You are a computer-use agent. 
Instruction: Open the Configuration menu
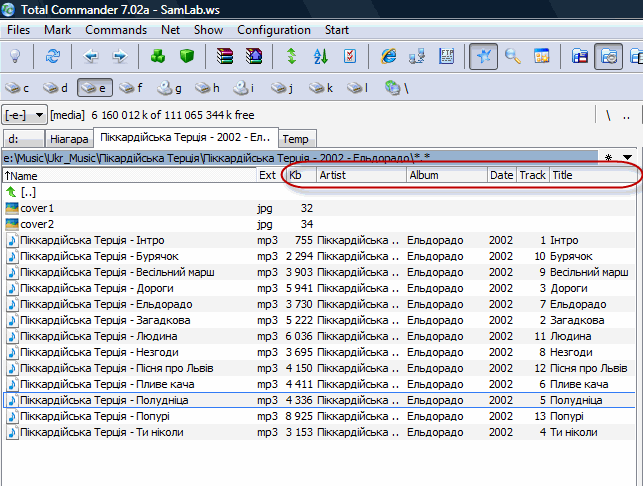coord(274,30)
